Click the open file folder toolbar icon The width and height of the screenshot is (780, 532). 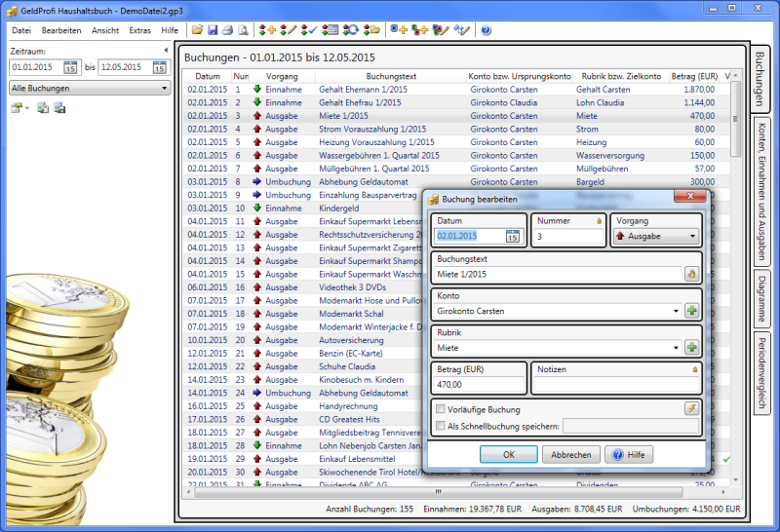[198, 30]
